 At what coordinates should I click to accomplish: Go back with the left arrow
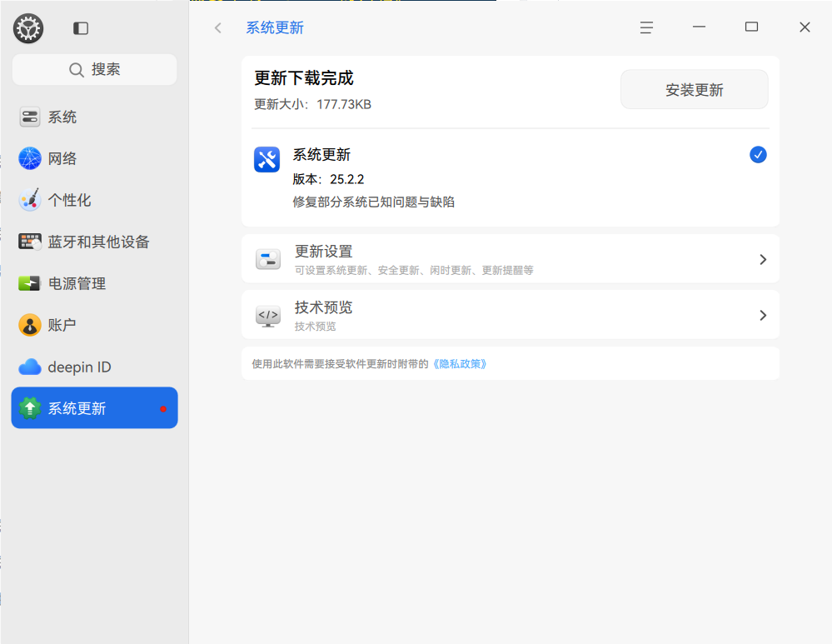point(217,27)
